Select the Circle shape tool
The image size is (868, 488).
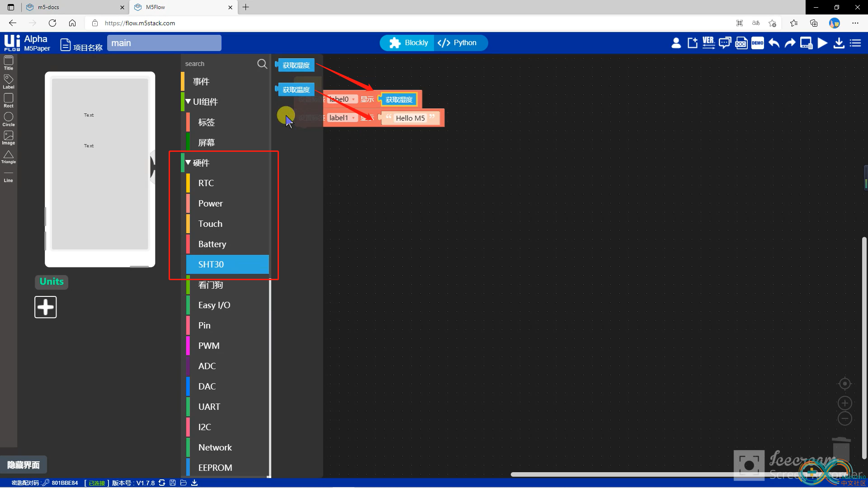tap(9, 119)
